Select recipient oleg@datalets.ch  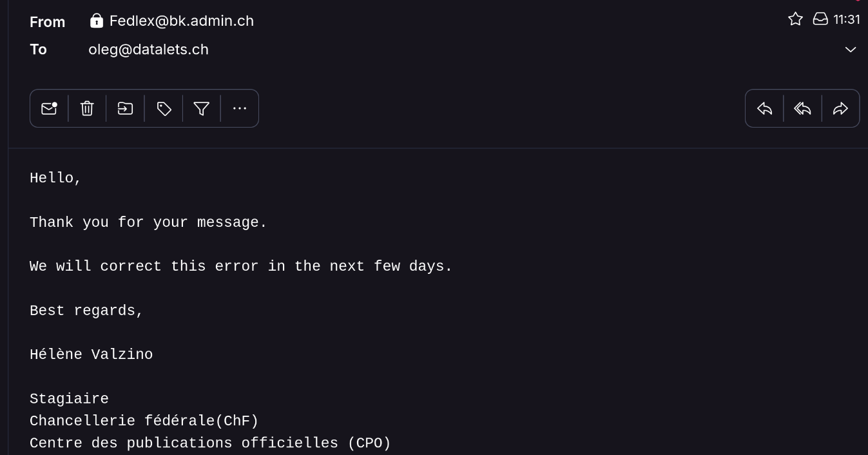pyautogui.click(x=148, y=50)
